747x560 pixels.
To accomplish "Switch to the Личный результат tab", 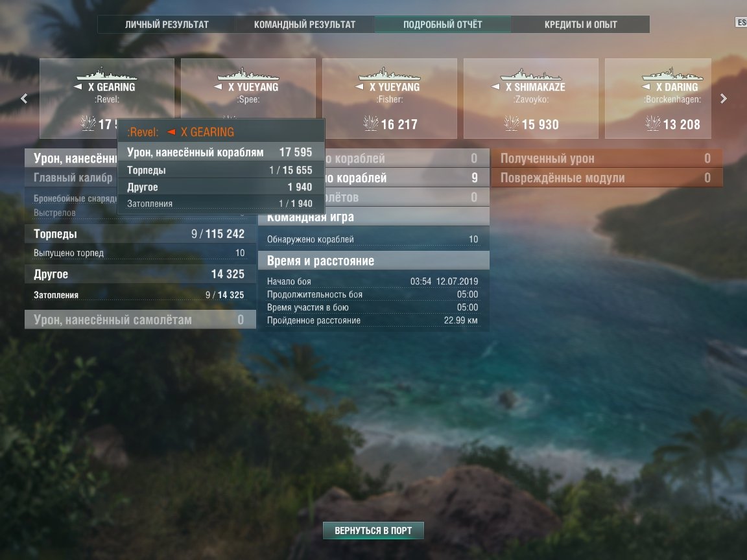I will [x=167, y=24].
